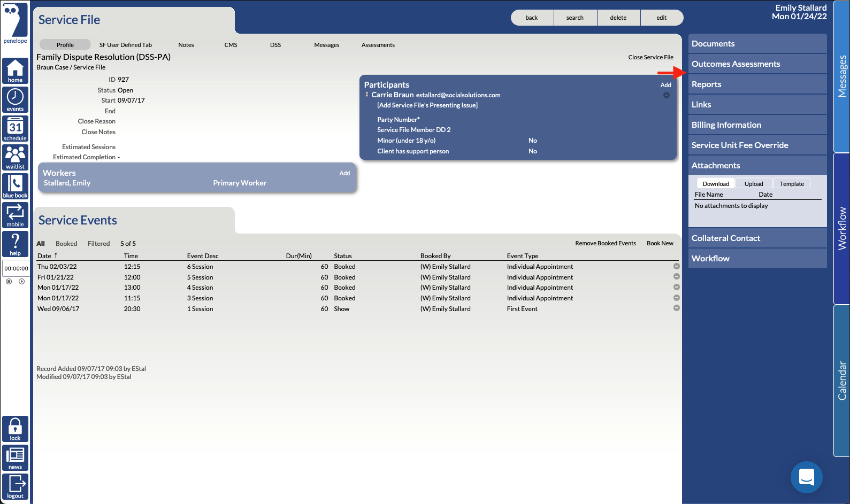Open the Workflow vertical side tab
The height and width of the screenshot is (504, 850).
842,228
